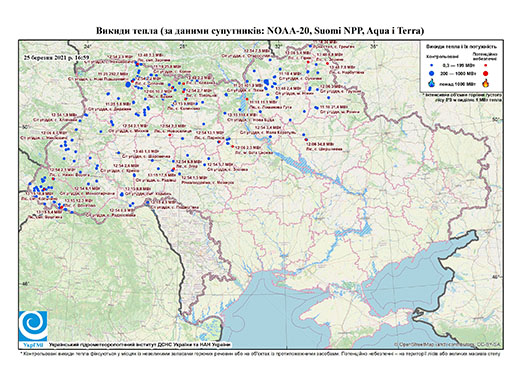The height and width of the screenshot is (368, 520).
Task: Click the footnote about controlled heat emissions
Action: [x=260, y=353]
